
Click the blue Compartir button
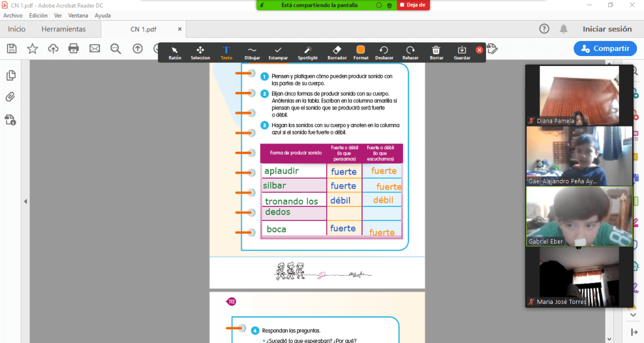coord(604,48)
